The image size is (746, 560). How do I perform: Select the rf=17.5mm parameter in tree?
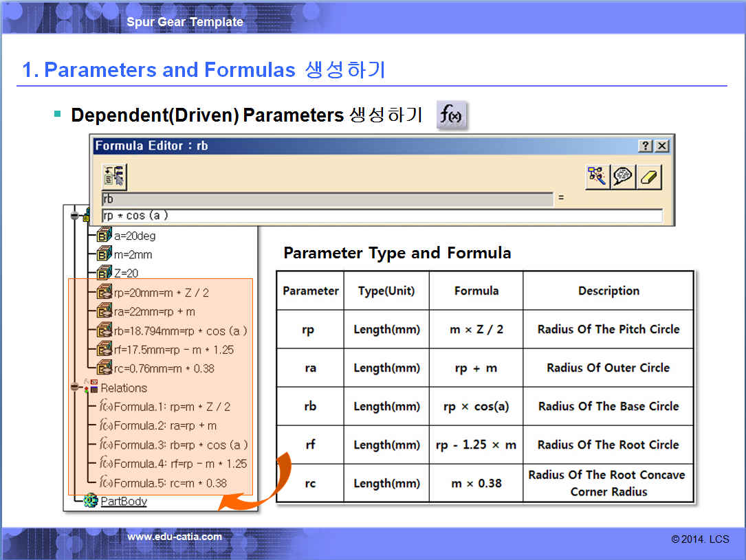(173, 350)
